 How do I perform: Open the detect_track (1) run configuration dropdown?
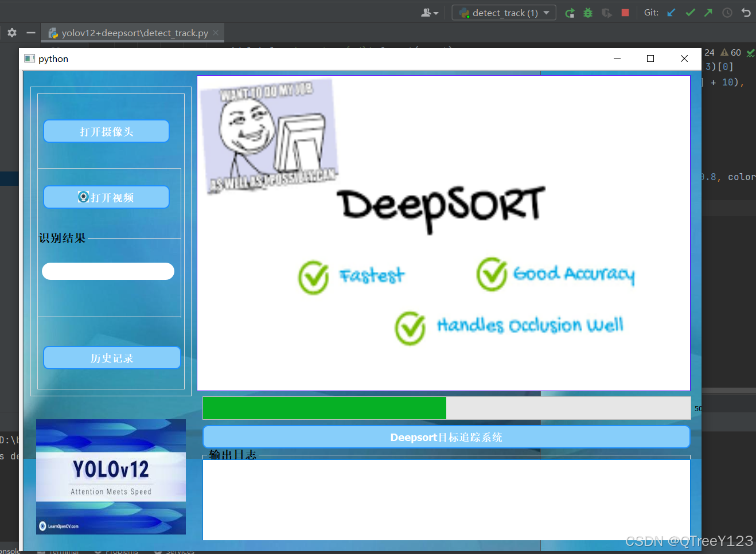504,13
